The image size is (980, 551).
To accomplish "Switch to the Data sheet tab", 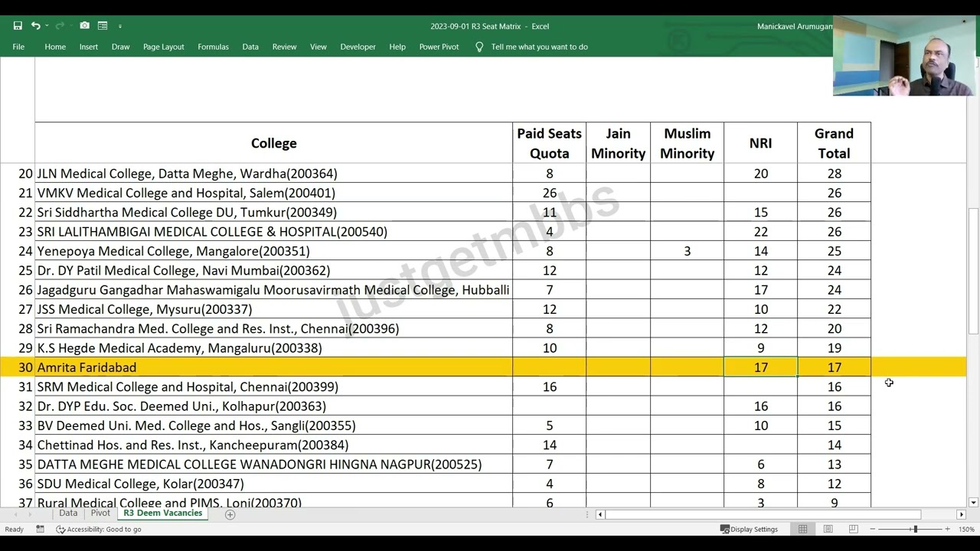I will [68, 514].
